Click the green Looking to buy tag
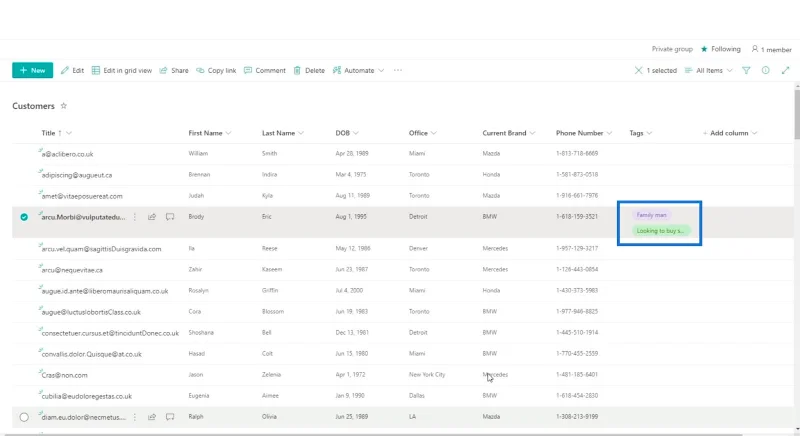 pyautogui.click(x=661, y=230)
